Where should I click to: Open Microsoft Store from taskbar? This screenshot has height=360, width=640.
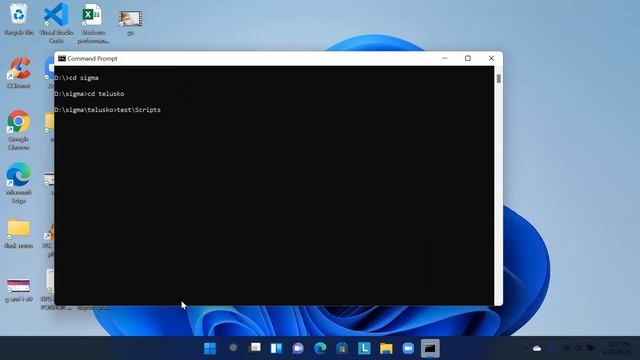pyautogui.click(x=342, y=348)
